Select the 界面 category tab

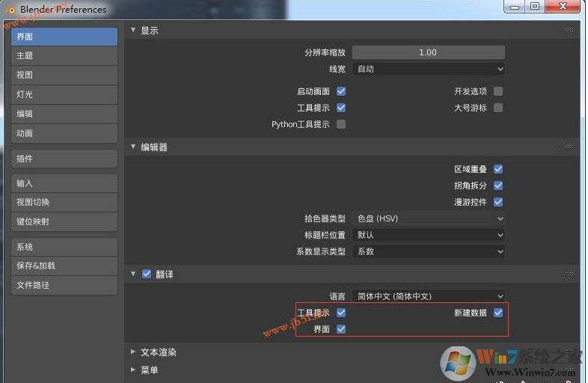(x=64, y=37)
